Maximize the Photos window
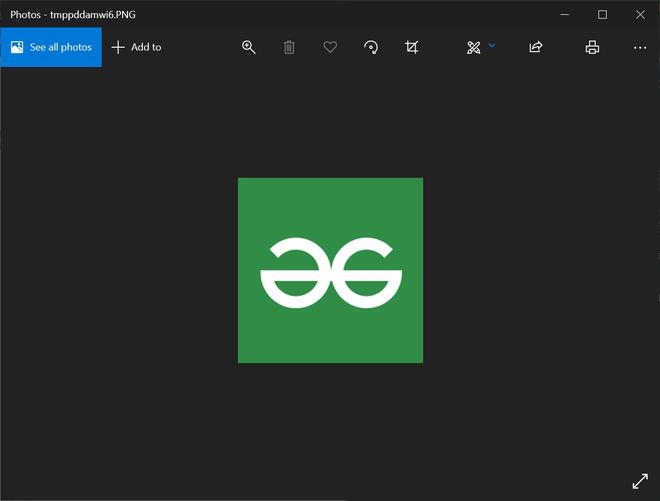 point(602,14)
